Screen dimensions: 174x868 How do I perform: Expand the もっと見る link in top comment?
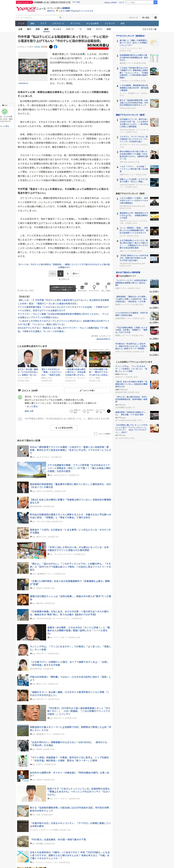(32, 406)
